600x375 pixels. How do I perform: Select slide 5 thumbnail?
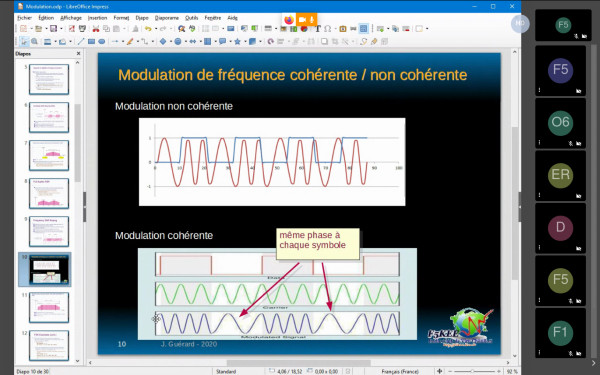tap(49, 79)
